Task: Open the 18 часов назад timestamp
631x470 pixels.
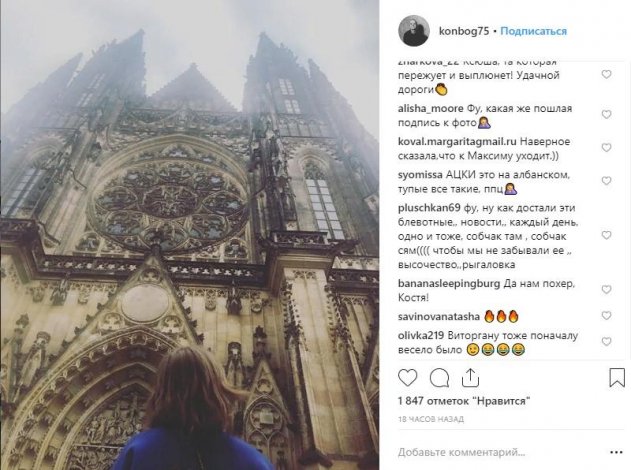Action: coord(431,419)
